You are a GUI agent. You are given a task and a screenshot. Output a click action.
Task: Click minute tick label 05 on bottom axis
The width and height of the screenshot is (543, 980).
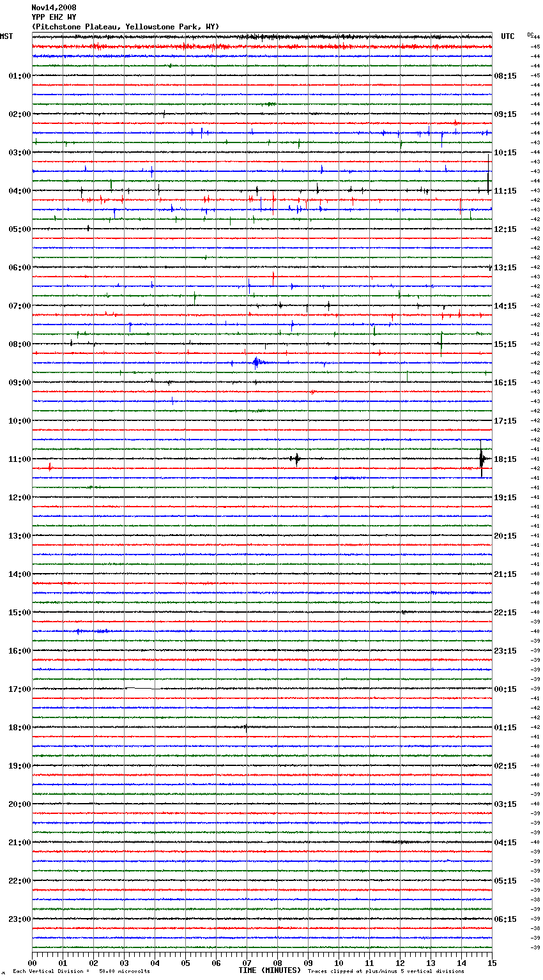coord(185,963)
